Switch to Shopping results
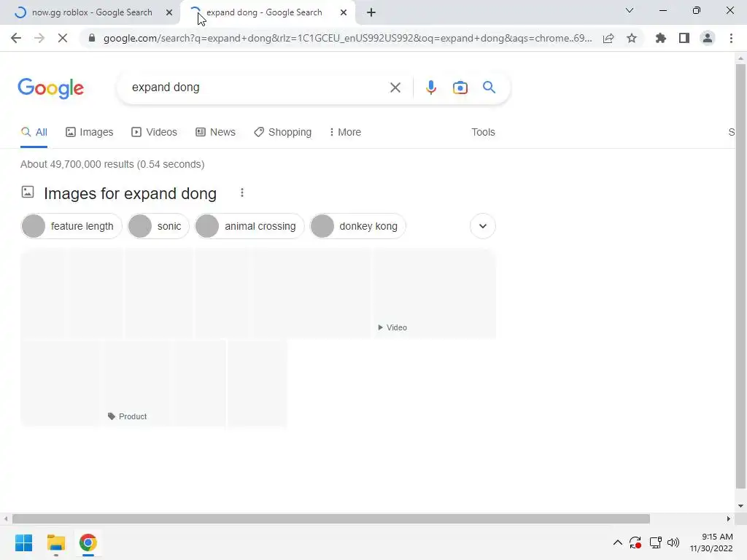This screenshot has width=747, height=560. [x=283, y=133]
